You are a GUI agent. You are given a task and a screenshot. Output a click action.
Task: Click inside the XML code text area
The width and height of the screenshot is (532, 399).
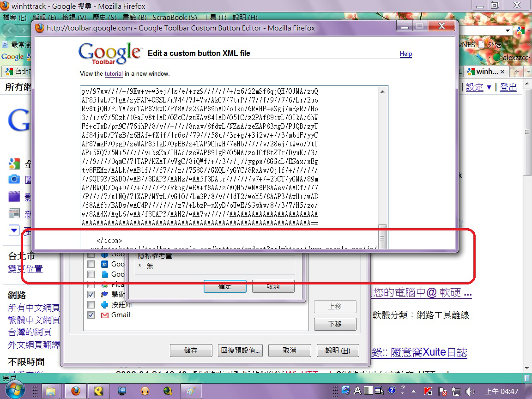230,167
